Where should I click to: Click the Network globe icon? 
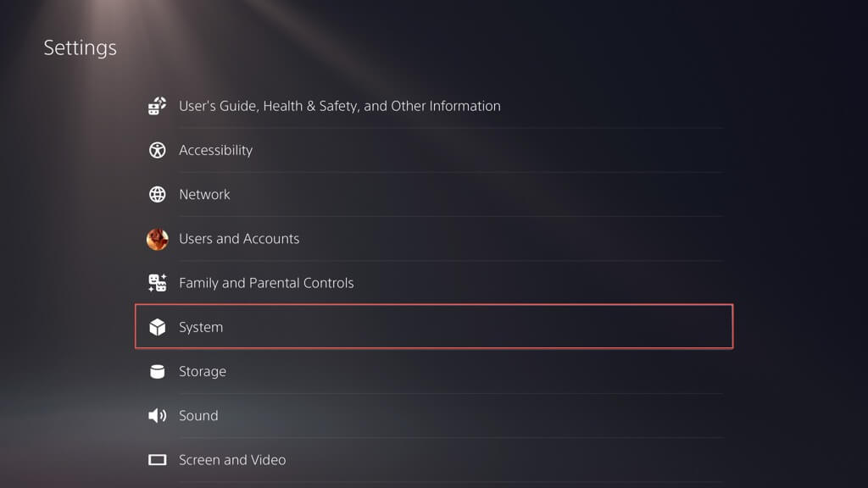157,194
